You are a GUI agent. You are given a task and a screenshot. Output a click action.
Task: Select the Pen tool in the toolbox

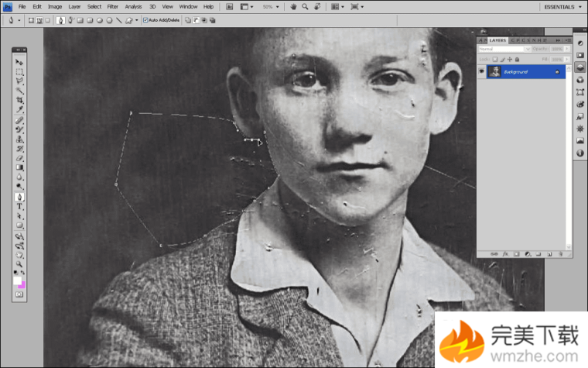click(x=19, y=197)
